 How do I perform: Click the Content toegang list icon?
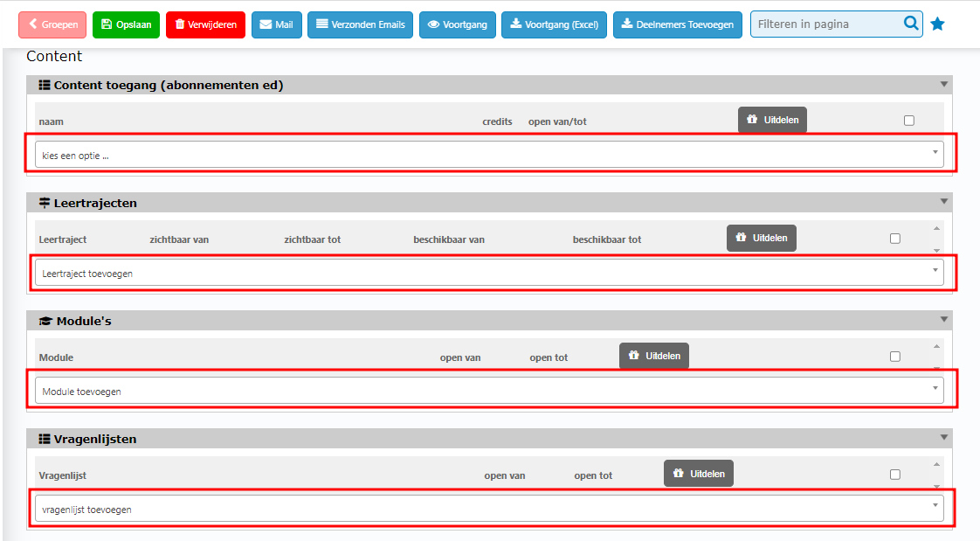[45, 85]
